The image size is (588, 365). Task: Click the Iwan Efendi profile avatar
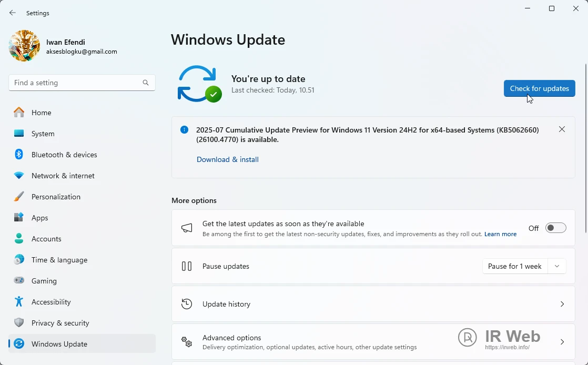24,46
